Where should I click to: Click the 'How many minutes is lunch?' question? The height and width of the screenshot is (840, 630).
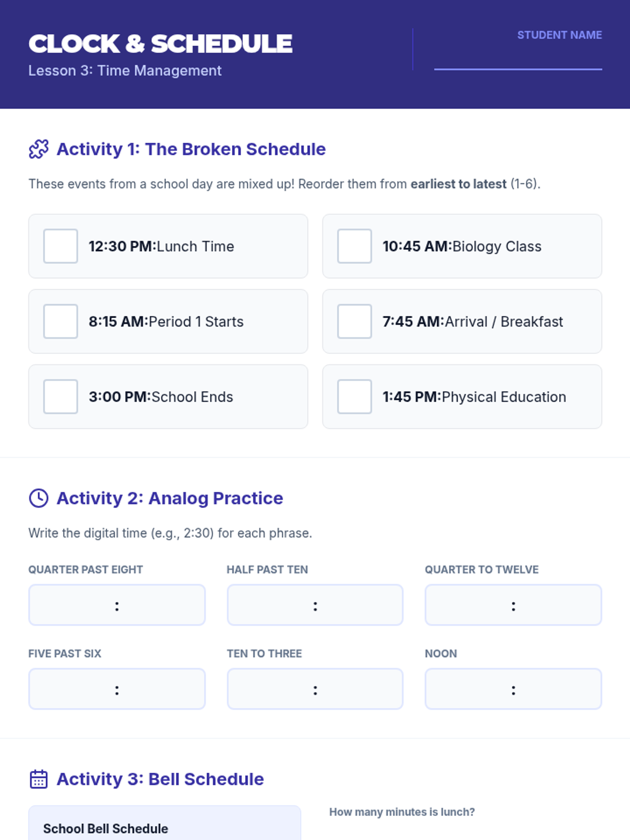(402, 812)
